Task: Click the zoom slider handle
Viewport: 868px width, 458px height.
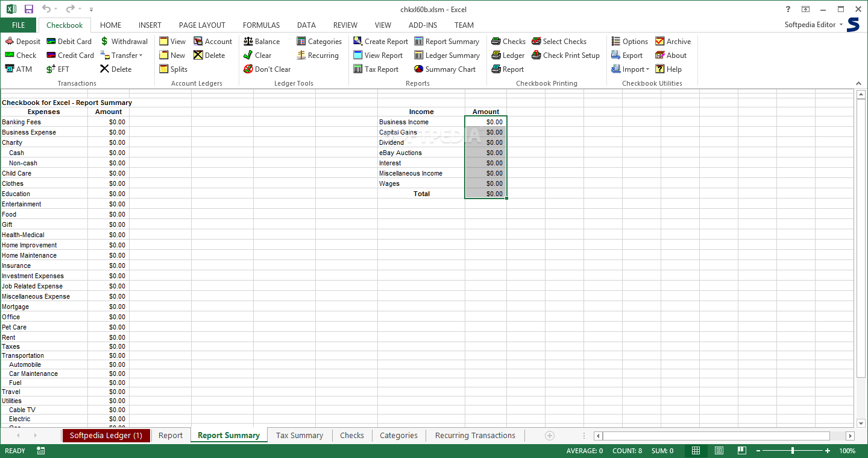Action: coord(792,451)
